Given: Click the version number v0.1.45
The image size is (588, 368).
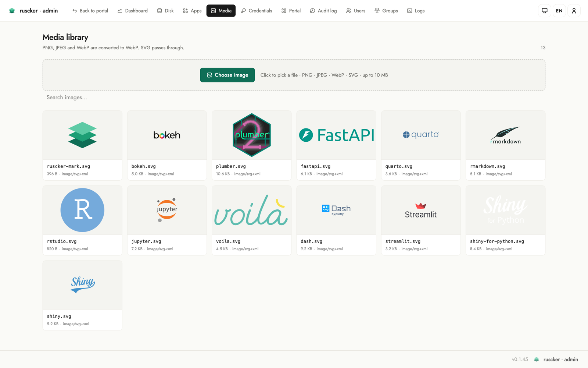Looking at the screenshot, I should pyautogui.click(x=520, y=360).
